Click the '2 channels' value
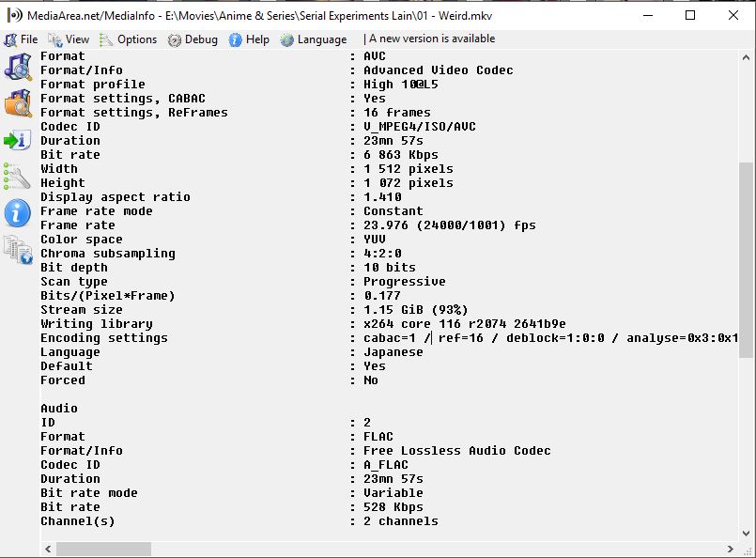Image resolution: width=756 pixels, height=558 pixels. coord(401,521)
